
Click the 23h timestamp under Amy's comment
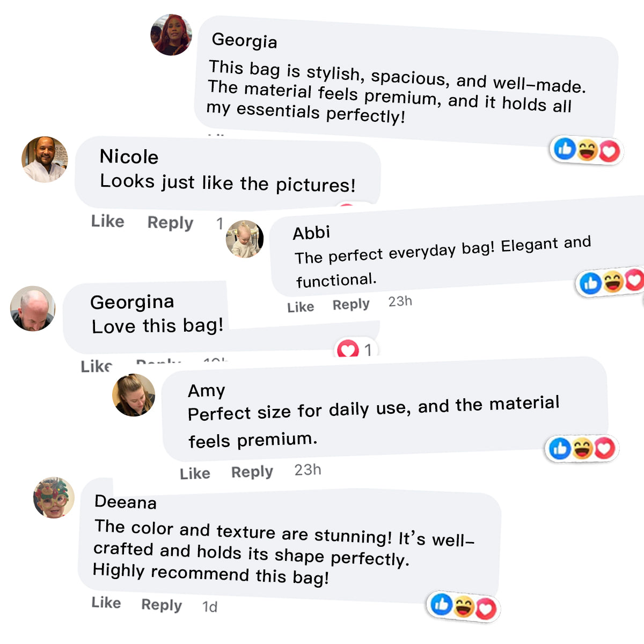308,470
